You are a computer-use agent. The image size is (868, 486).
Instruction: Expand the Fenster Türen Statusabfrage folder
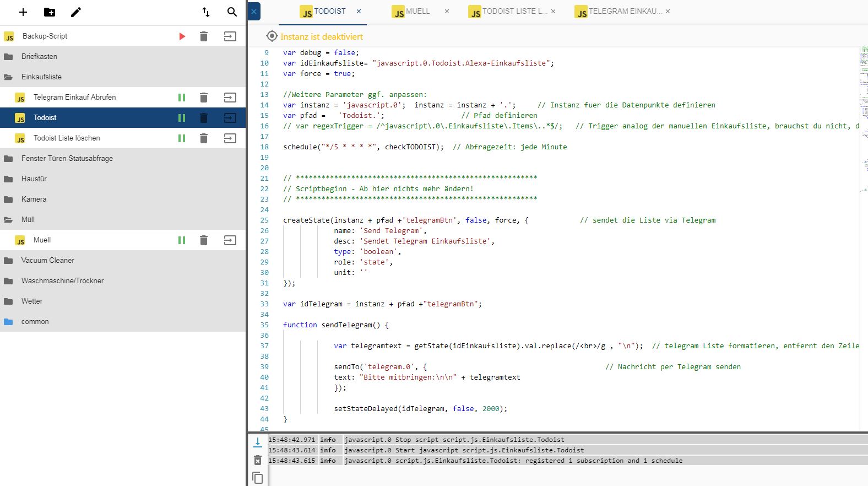[x=67, y=159]
